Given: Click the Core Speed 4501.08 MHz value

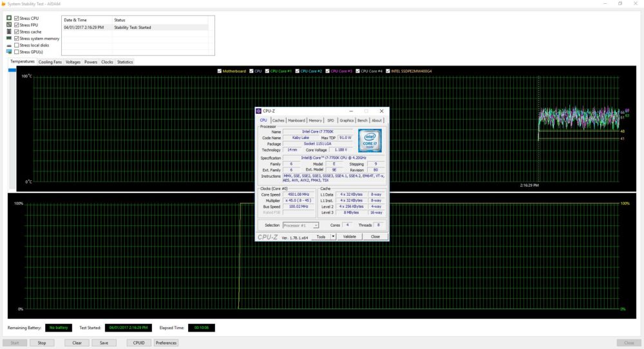Looking at the screenshot, I should pos(299,194).
